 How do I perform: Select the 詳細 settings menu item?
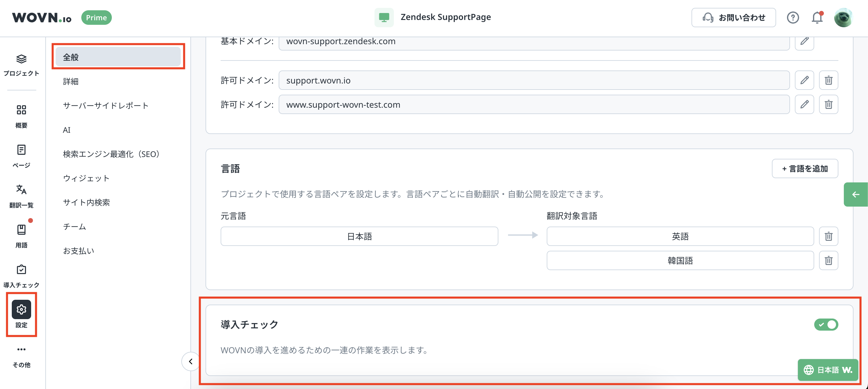click(71, 81)
